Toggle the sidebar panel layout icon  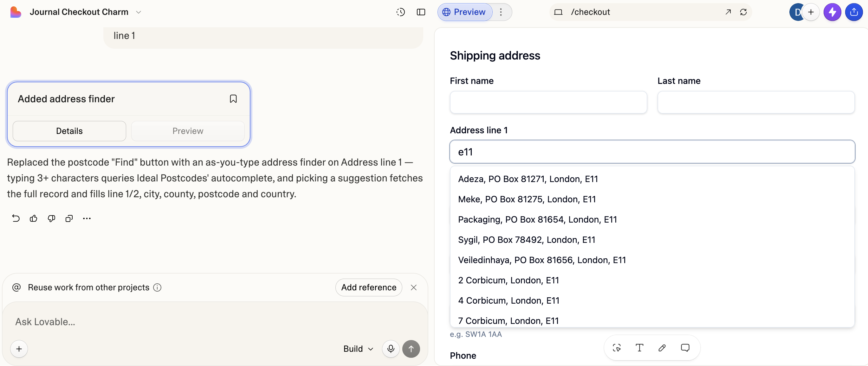pos(421,12)
